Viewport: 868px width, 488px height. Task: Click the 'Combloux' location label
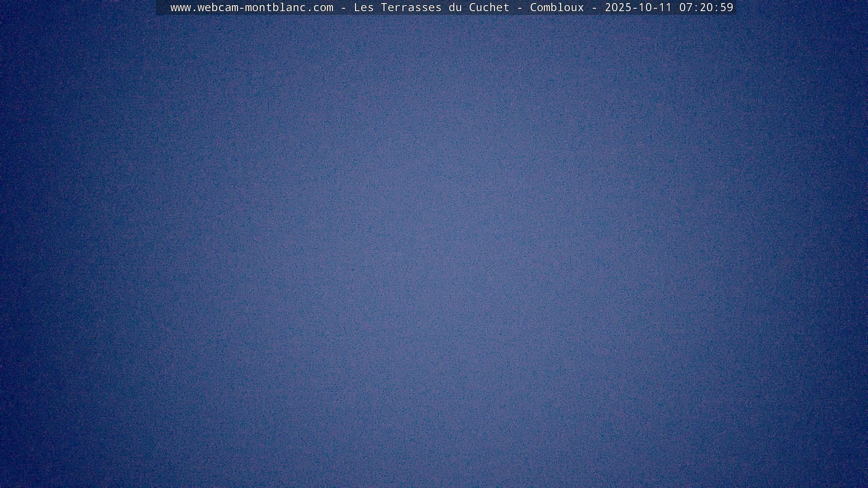(x=557, y=7)
